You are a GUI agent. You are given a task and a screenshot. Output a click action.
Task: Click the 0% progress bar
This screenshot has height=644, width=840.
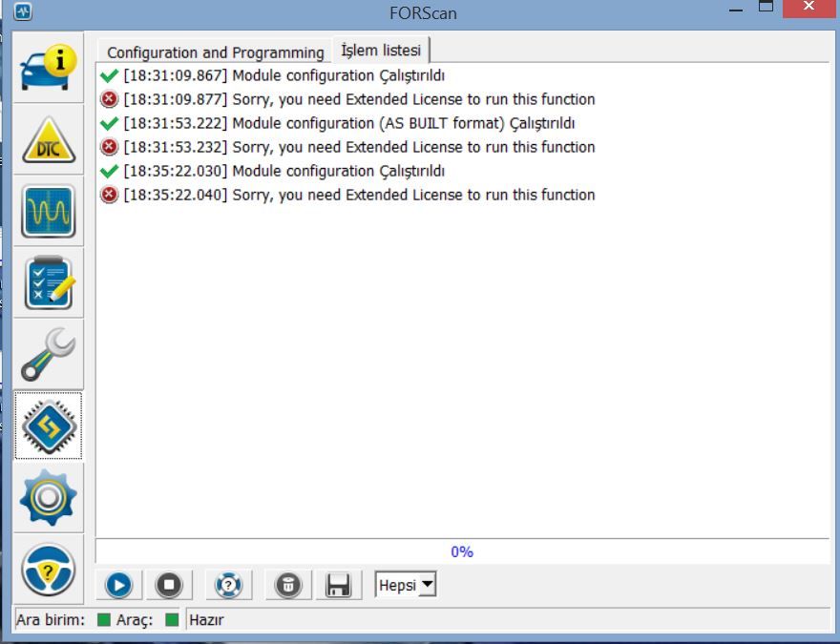[x=462, y=551]
